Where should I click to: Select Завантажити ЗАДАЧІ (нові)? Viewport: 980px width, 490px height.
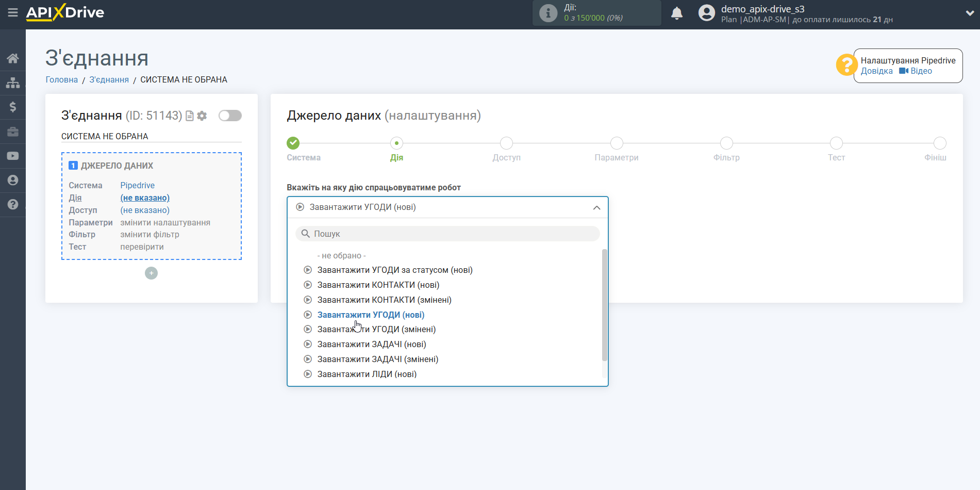coord(372,344)
